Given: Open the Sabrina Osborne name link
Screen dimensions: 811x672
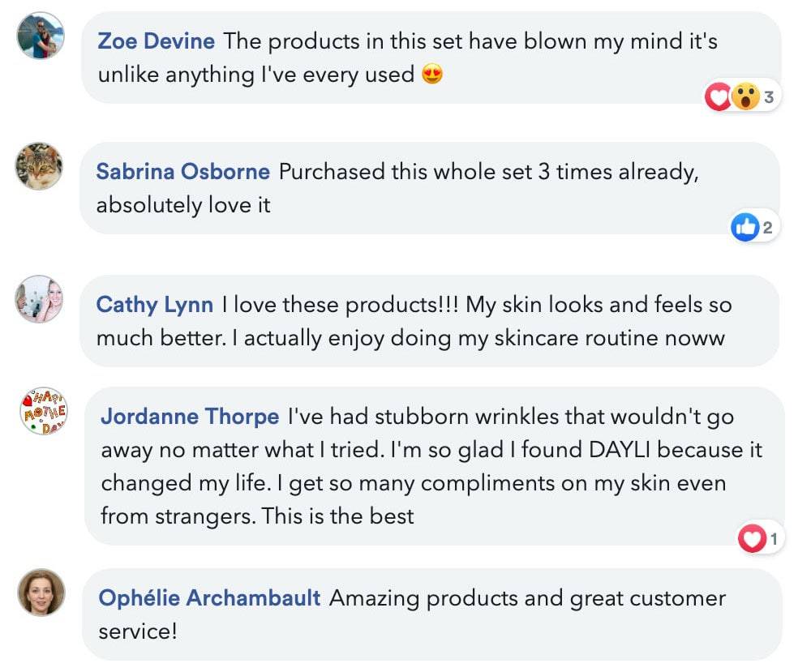Looking at the screenshot, I should (183, 172).
